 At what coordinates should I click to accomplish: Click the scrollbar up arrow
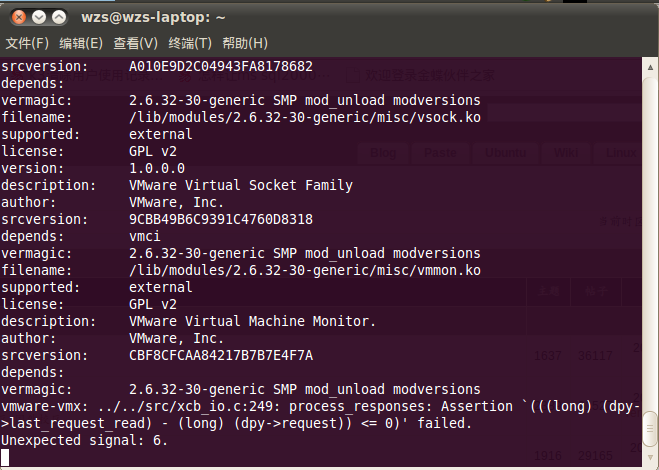pos(650,67)
